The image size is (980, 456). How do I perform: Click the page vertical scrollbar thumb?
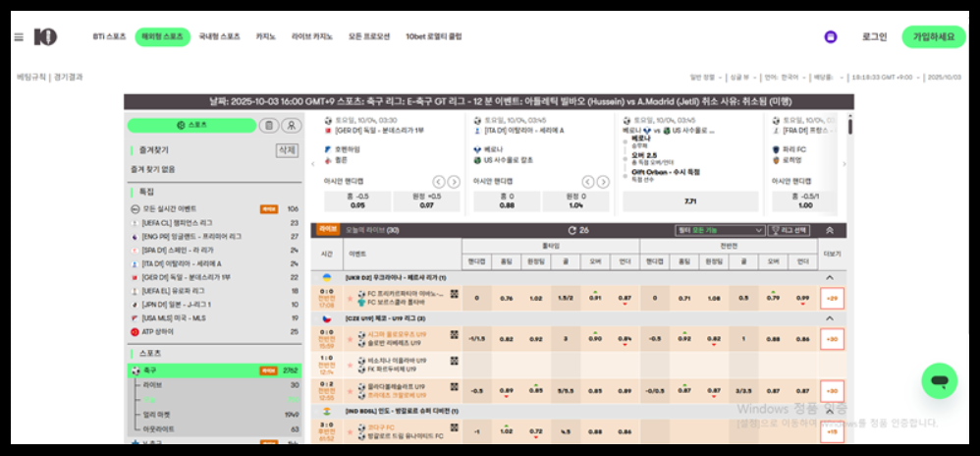[850, 125]
